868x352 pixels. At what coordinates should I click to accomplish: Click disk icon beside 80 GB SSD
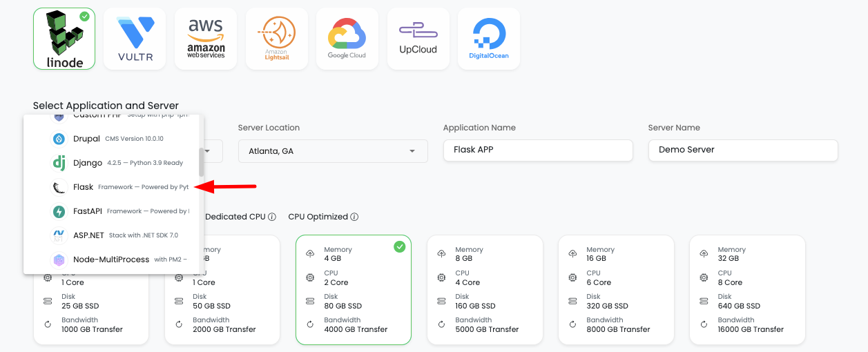point(310,301)
